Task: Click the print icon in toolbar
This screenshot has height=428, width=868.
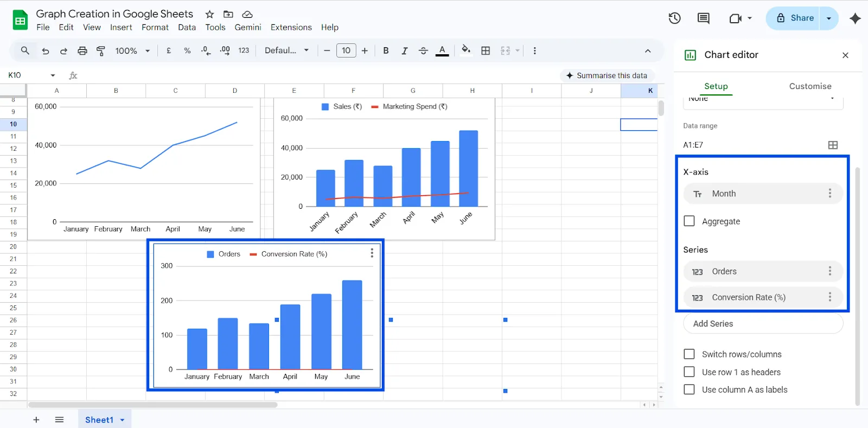Action: 82,50
